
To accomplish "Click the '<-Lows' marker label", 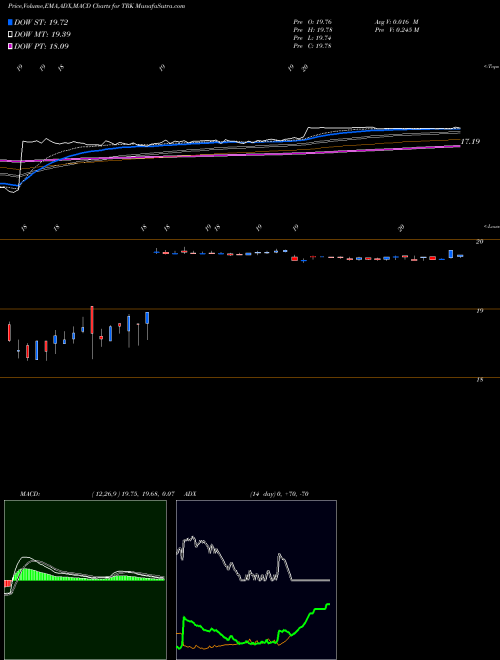I will pyautogui.click(x=492, y=226).
